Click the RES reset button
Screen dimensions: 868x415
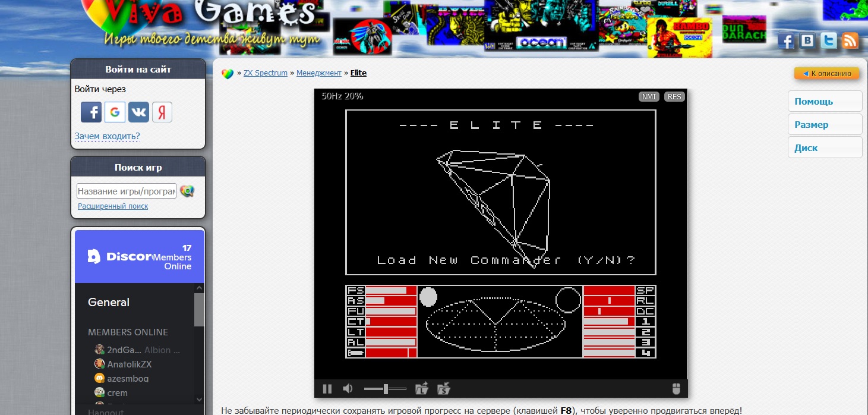point(674,96)
